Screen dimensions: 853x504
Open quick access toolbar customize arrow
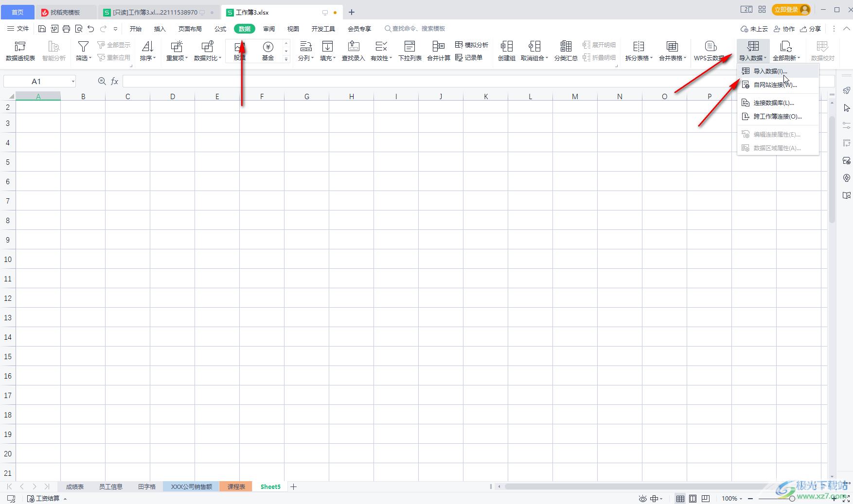pyautogui.click(x=115, y=29)
